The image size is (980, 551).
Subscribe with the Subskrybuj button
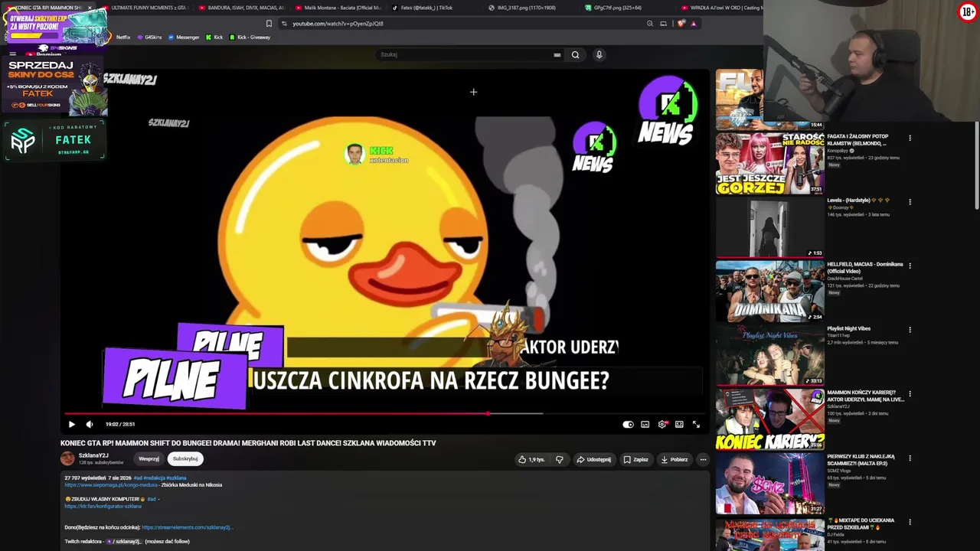click(x=185, y=458)
